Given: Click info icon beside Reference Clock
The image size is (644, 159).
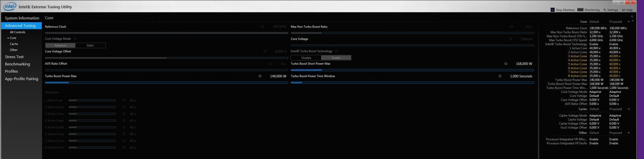Looking at the screenshot, I should 262,27.
